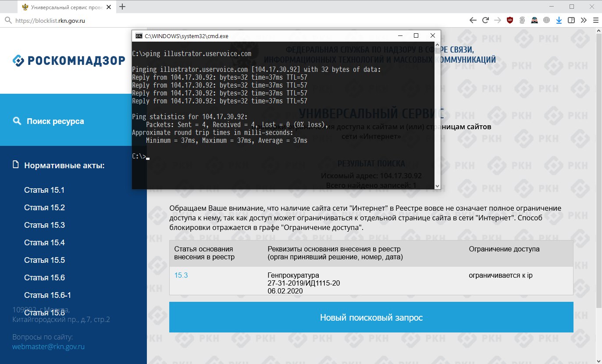Viewport: 602px width, 364px height.
Task: Expand the toolbar overflow chevrons
Action: (x=584, y=20)
